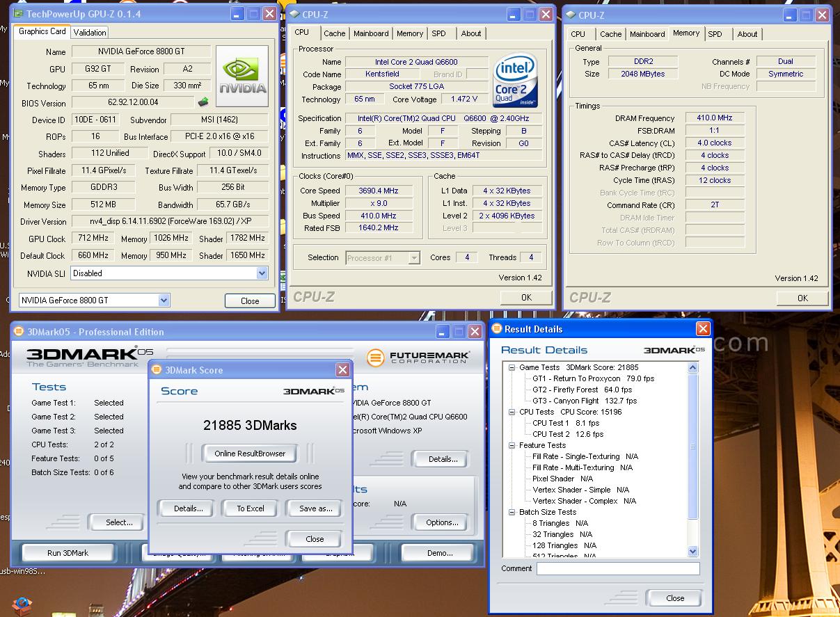Click the Result Details scrollbar up arrow

coord(692,367)
